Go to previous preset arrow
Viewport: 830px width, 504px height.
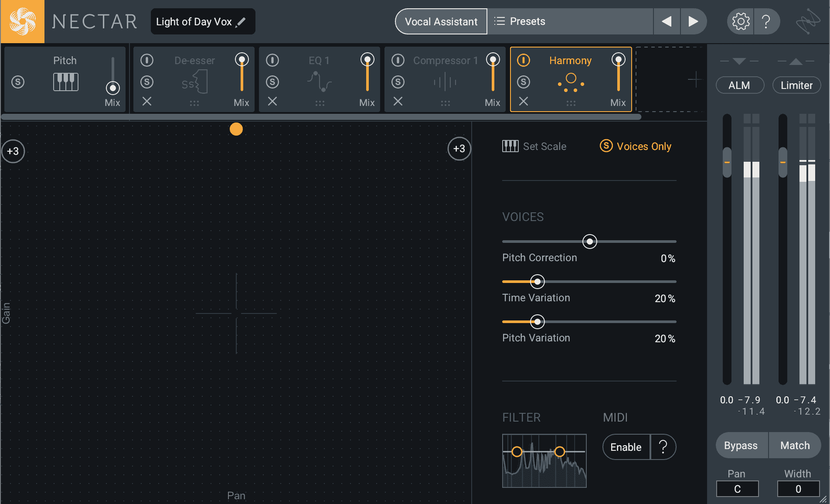667,21
